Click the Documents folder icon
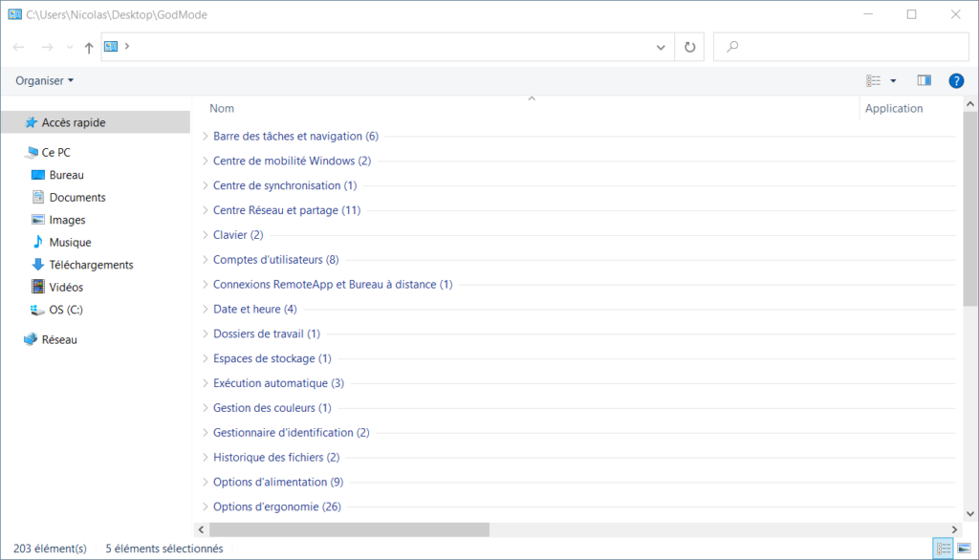 tap(38, 197)
